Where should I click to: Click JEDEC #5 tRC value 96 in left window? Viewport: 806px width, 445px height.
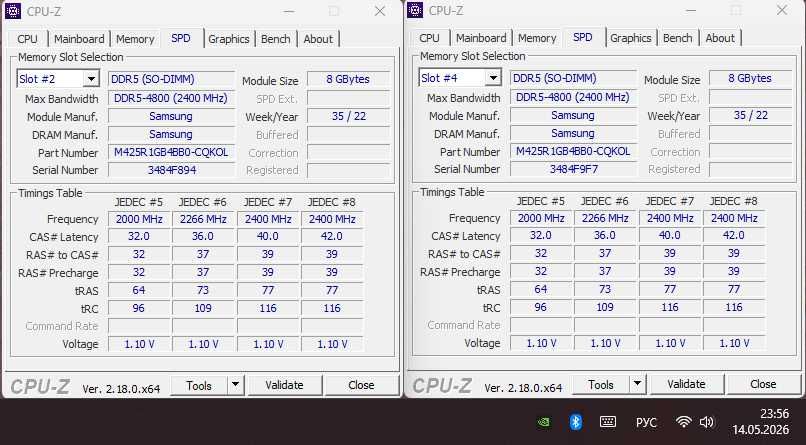139,308
